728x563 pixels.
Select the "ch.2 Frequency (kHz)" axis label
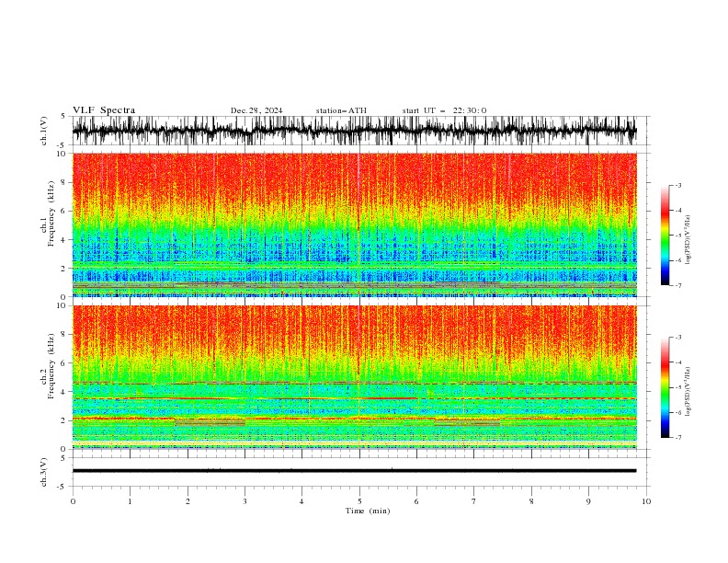click(48, 366)
